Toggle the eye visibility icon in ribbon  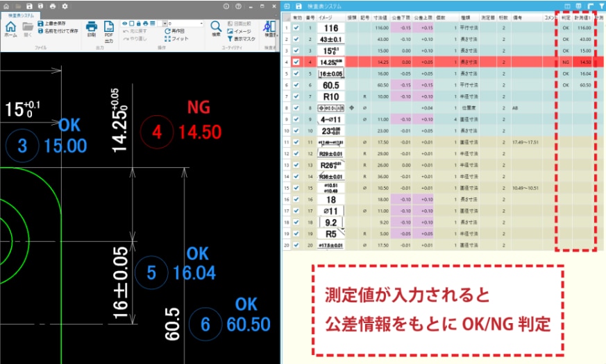click(x=125, y=24)
